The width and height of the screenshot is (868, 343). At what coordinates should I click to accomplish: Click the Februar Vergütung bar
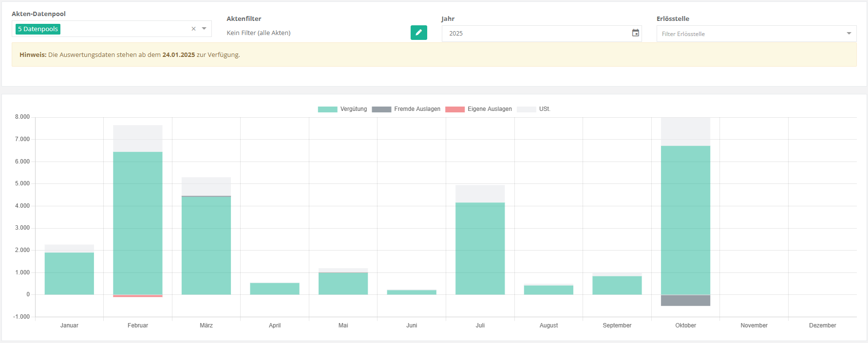(x=138, y=223)
